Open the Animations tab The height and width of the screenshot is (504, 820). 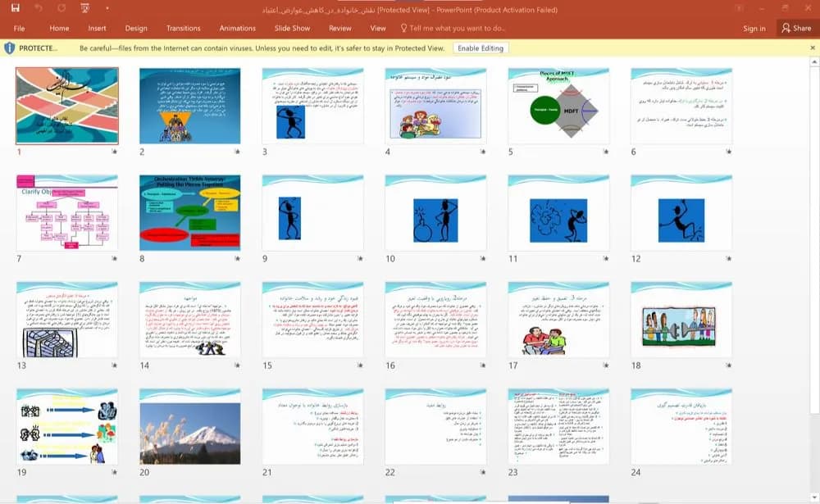click(x=238, y=28)
